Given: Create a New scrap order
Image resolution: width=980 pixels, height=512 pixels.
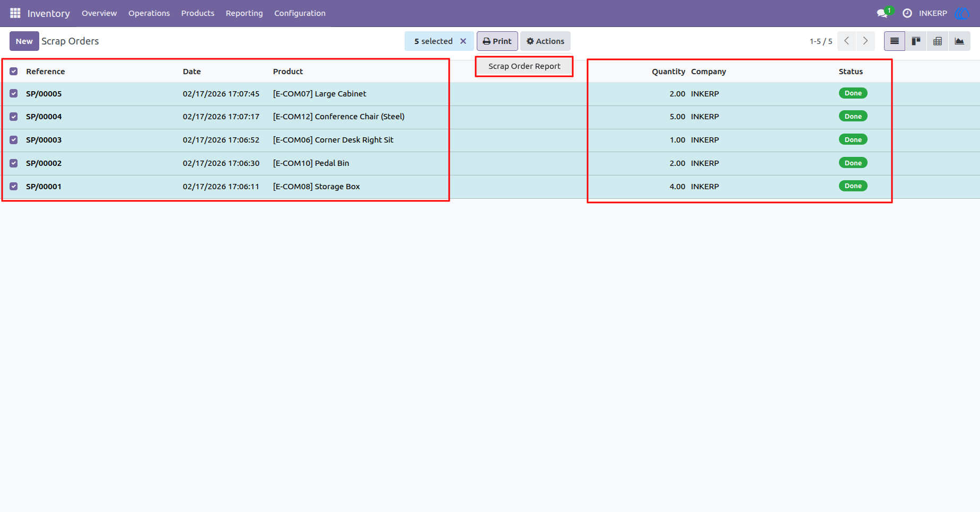Looking at the screenshot, I should [24, 41].
